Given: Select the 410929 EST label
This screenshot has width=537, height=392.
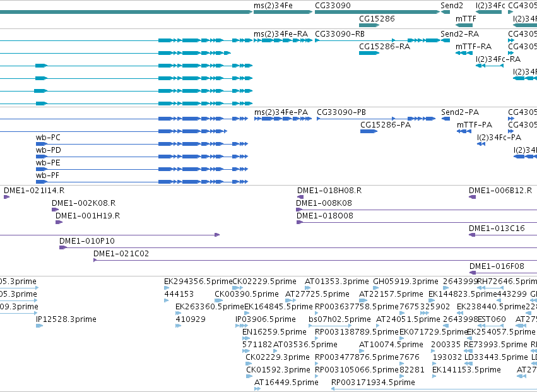Looking at the screenshot, I should click(191, 319).
